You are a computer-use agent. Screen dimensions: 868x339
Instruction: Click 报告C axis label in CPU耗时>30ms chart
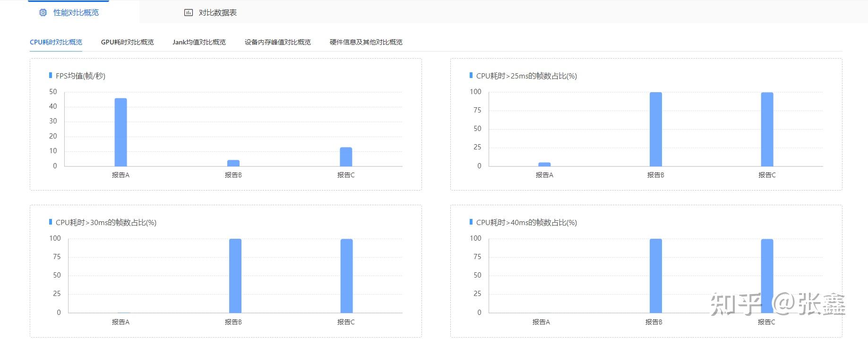click(x=346, y=322)
